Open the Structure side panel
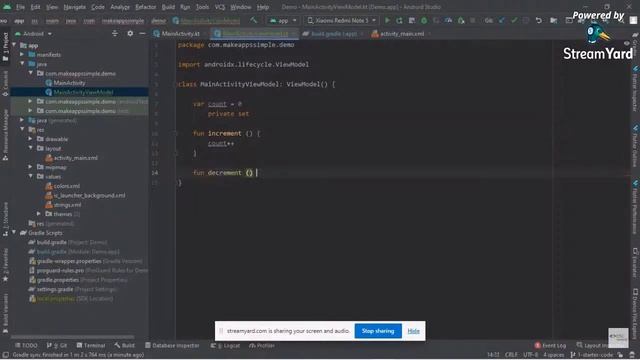Viewport: 640px width, 360px height. [5, 219]
